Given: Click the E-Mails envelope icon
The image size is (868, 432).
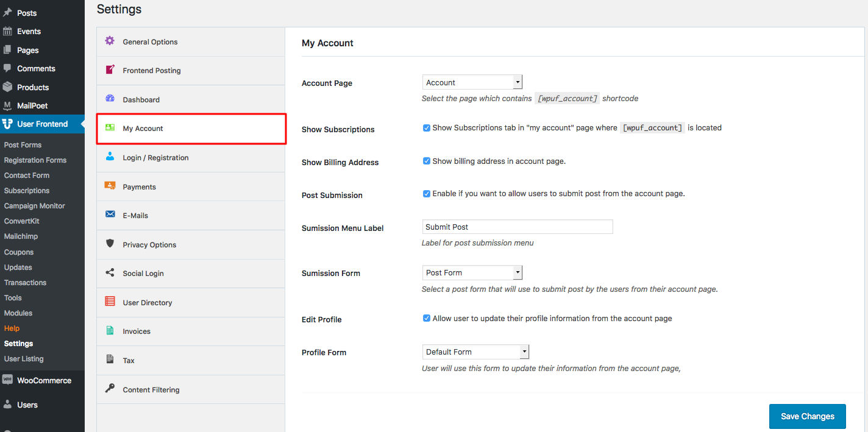Looking at the screenshot, I should point(110,214).
